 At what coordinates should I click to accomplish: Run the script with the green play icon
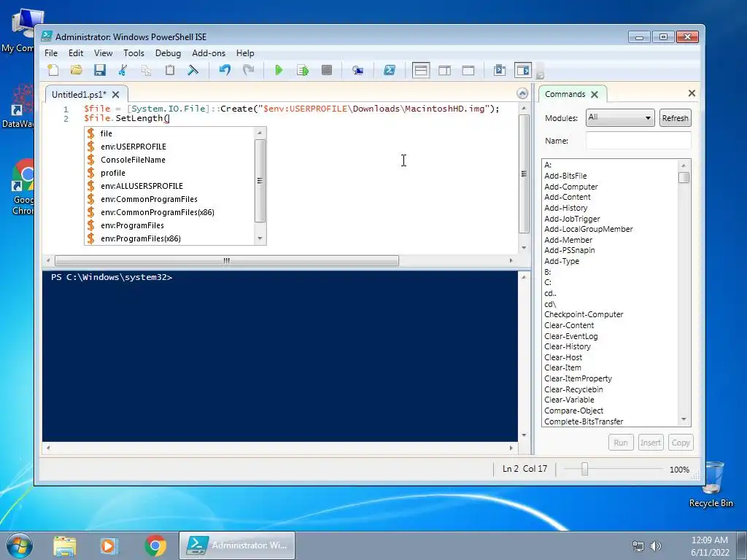(x=279, y=71)
